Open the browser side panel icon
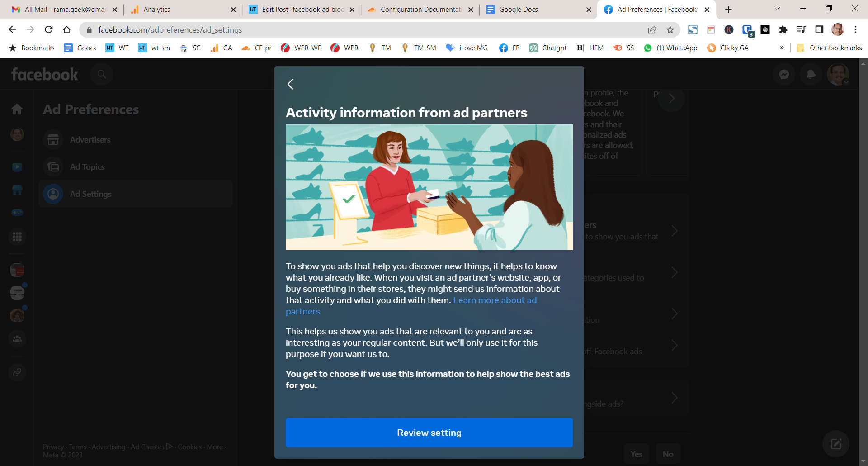Screen dimensions: 868x466 [x=819, y=30]
